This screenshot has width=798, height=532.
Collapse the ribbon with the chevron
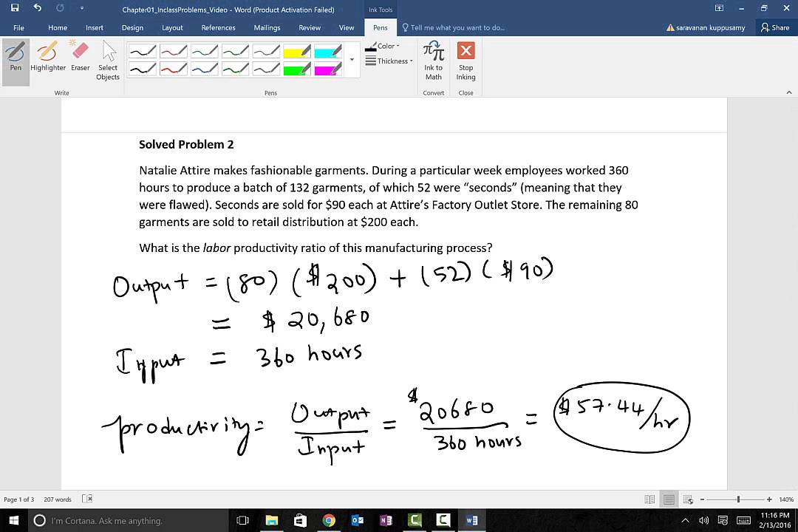click(789, 92)
